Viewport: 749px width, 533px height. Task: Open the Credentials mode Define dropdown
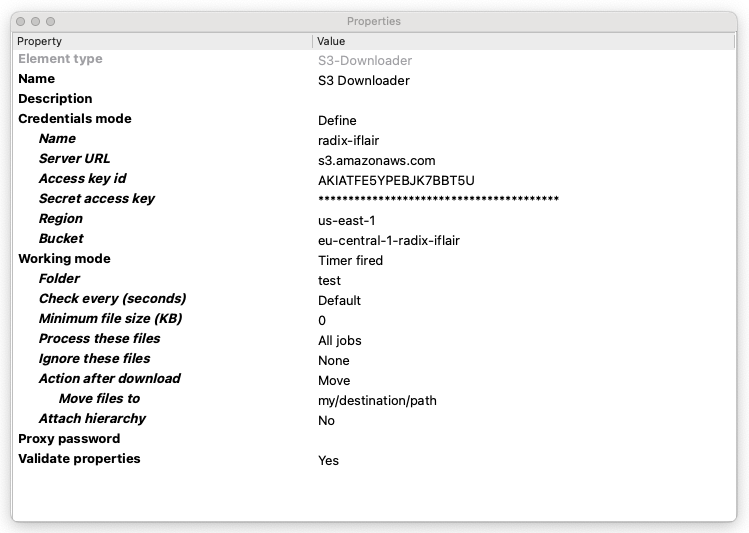click(x=337, y=121)
